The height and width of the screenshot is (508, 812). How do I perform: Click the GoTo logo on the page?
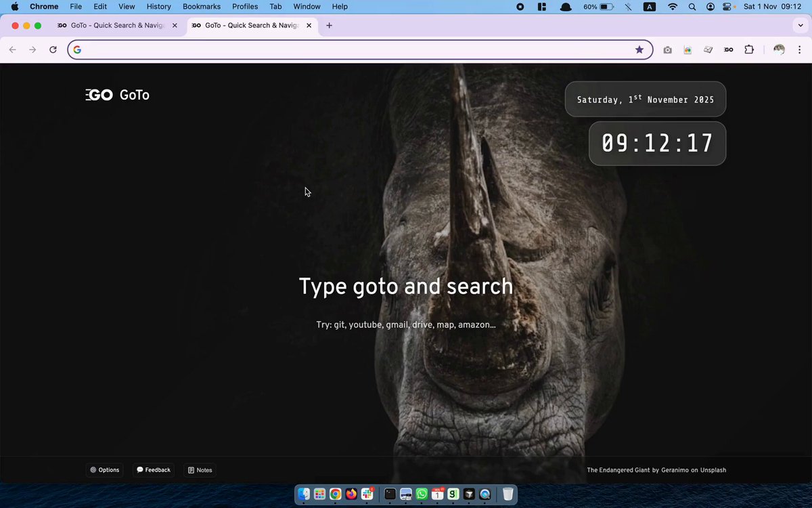coord(118,95)
